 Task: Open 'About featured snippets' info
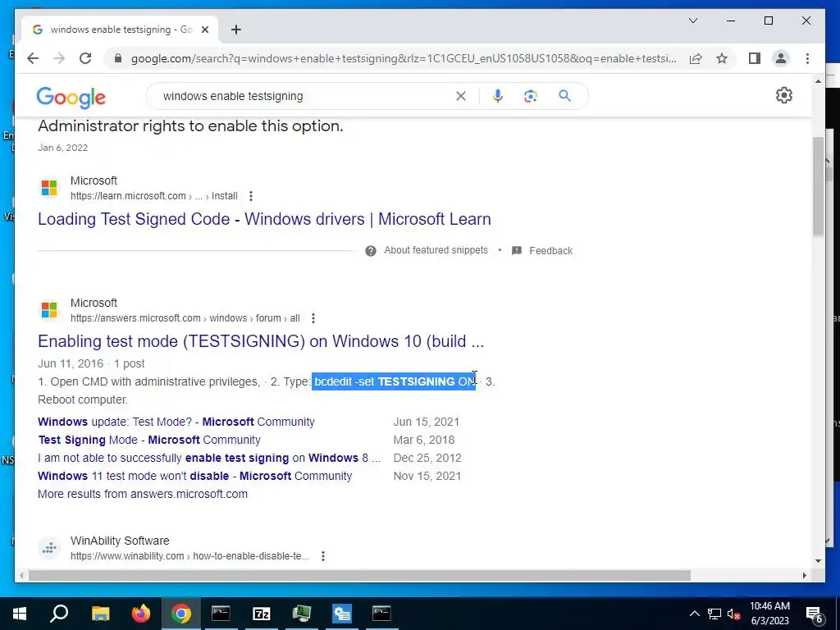[x=436, y=250]
